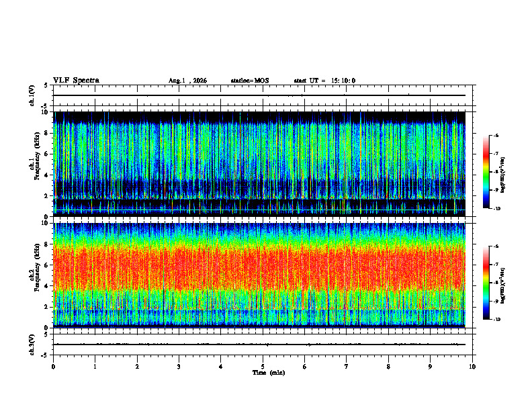Click the ch.2 spectrogram color scale bar
The width and height of the screenshot is (532, 411).
click(486, 283)
